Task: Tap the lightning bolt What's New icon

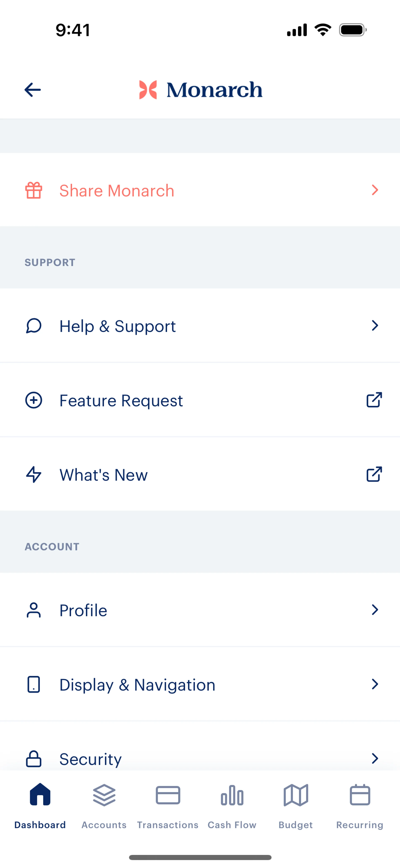Action: coord(34,474)
